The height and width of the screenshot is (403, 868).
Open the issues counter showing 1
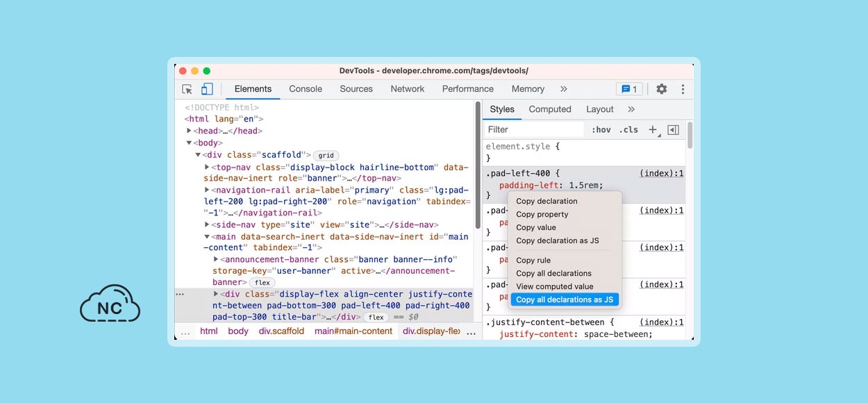coord(629,89)
